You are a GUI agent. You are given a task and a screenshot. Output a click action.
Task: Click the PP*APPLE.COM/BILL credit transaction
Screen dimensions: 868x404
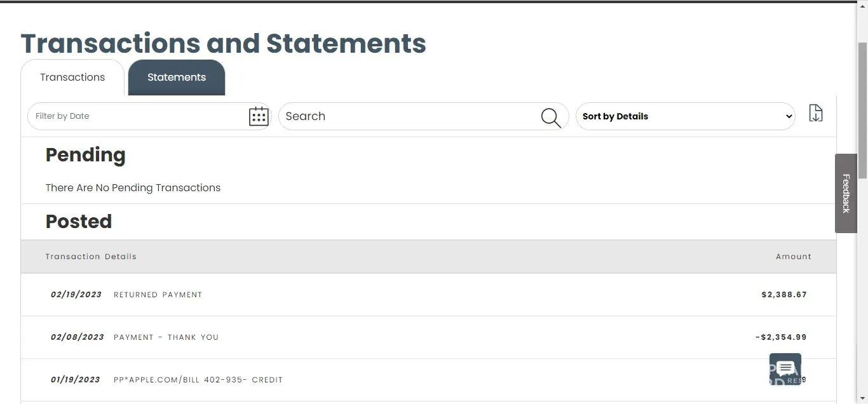coord(198,380)
